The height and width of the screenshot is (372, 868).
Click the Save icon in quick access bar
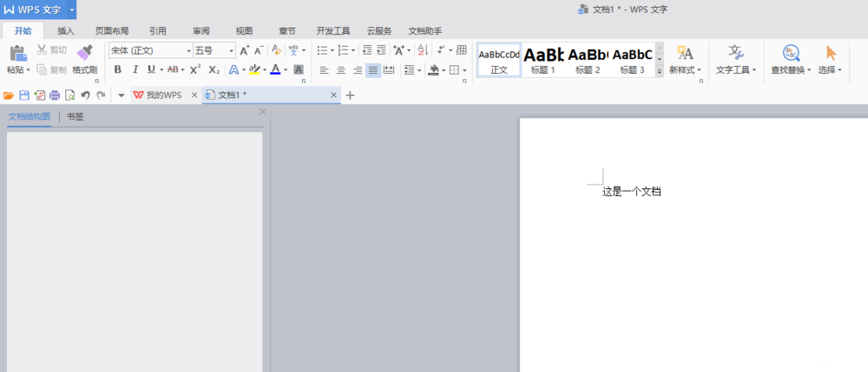pos(23,95)
